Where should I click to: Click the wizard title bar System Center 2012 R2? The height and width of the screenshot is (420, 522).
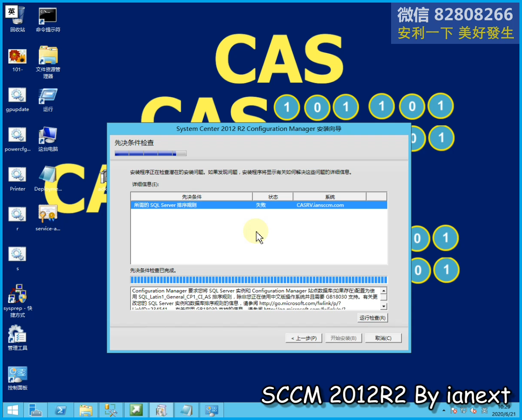point(259,129)
